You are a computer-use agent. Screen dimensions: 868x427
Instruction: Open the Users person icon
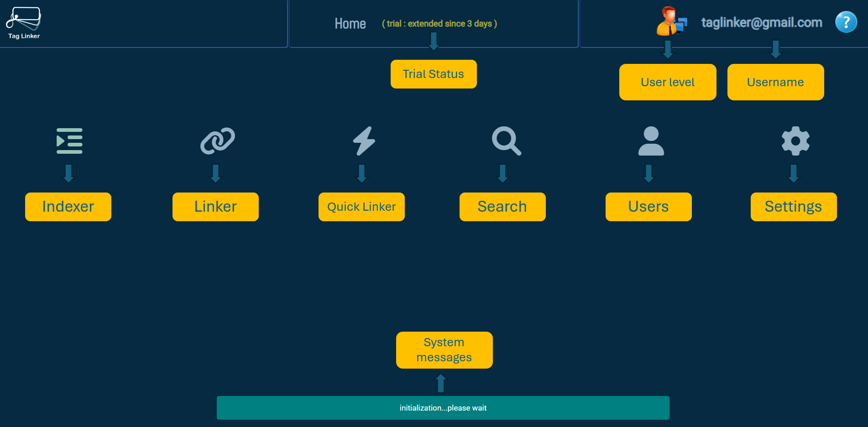coord(651,141)
